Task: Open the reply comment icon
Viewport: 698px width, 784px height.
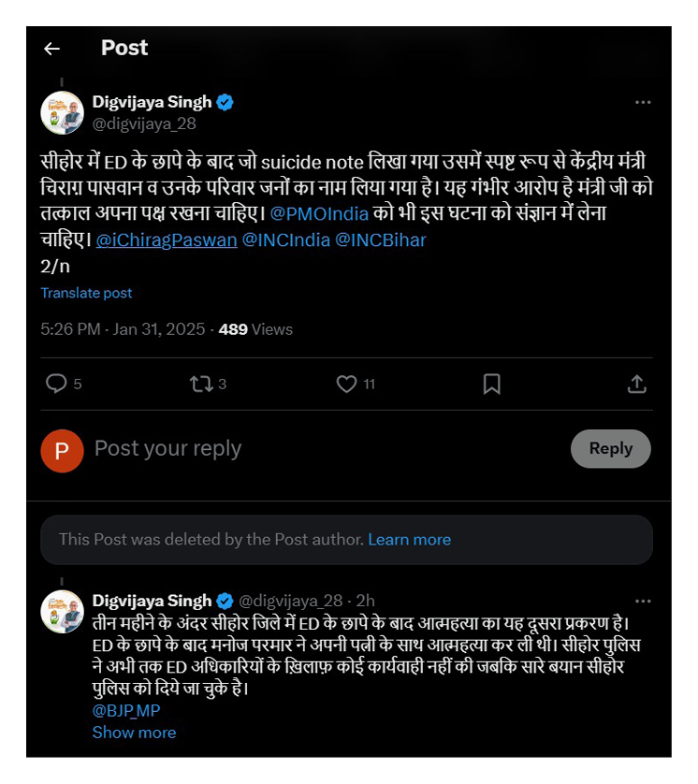Action: click(57, 384)
